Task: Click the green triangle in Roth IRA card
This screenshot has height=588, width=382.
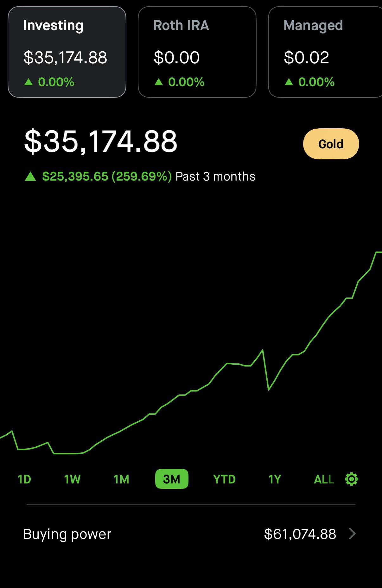Action: pyautogui.click(x=159, y=82)
